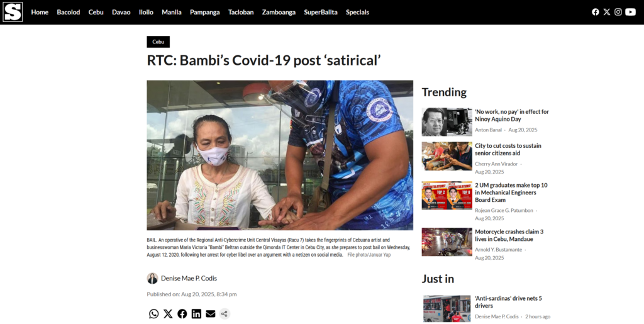Visit the Instagram icon in the header

[618, 12]
